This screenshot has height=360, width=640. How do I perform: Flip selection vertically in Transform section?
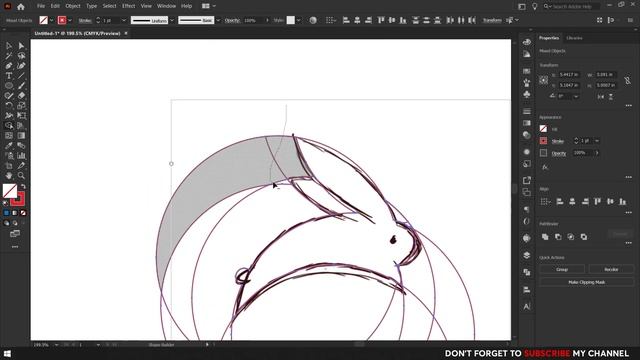[611, 96]
